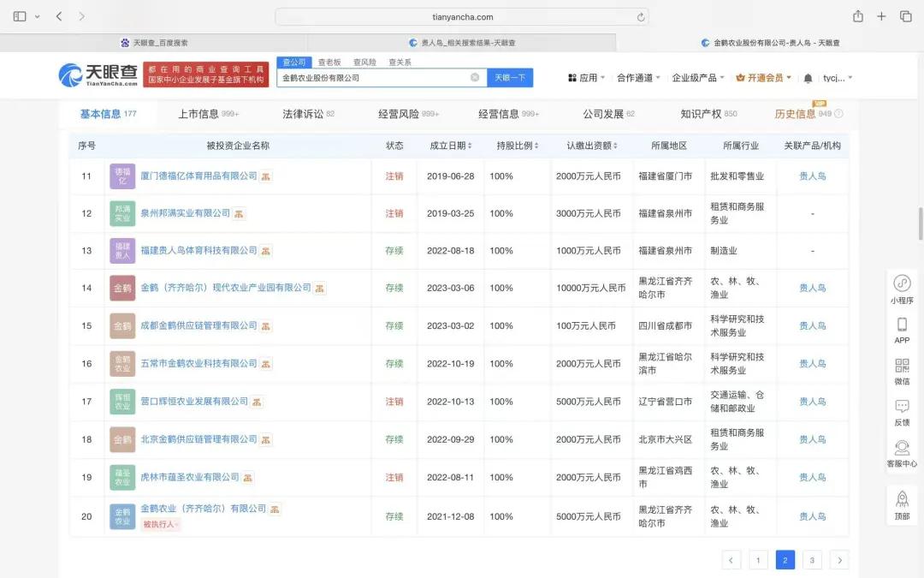
Task: Open the 小程序 mini program icon
Action: pos(902,283)
